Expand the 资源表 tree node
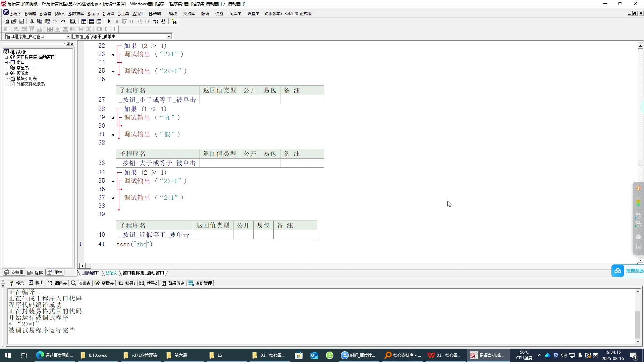The image size is (644, 362). coord(6,73)
